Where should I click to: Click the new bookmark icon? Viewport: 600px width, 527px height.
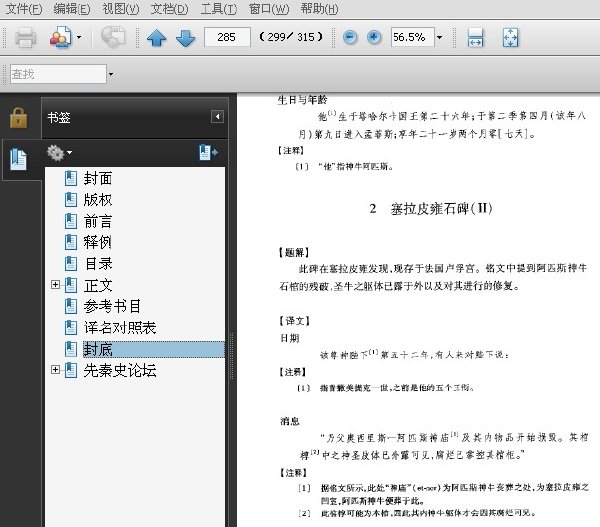click(x=208, y=152)
